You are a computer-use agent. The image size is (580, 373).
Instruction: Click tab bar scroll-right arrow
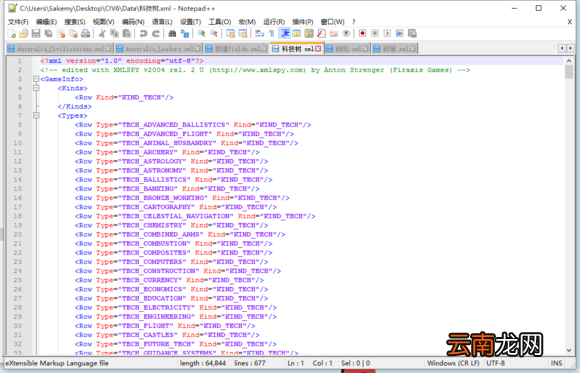click(570, 48)
